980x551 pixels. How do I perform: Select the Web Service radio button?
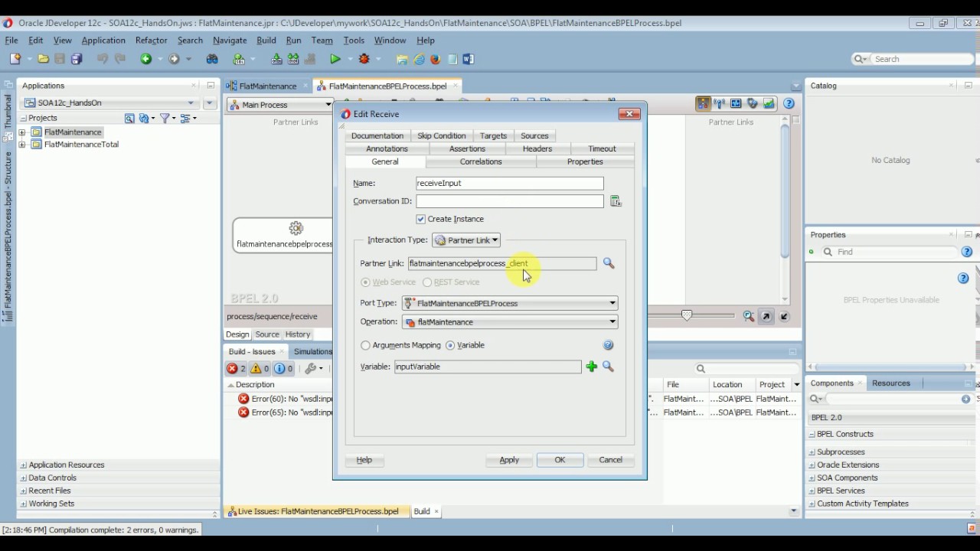coord(365,282)
